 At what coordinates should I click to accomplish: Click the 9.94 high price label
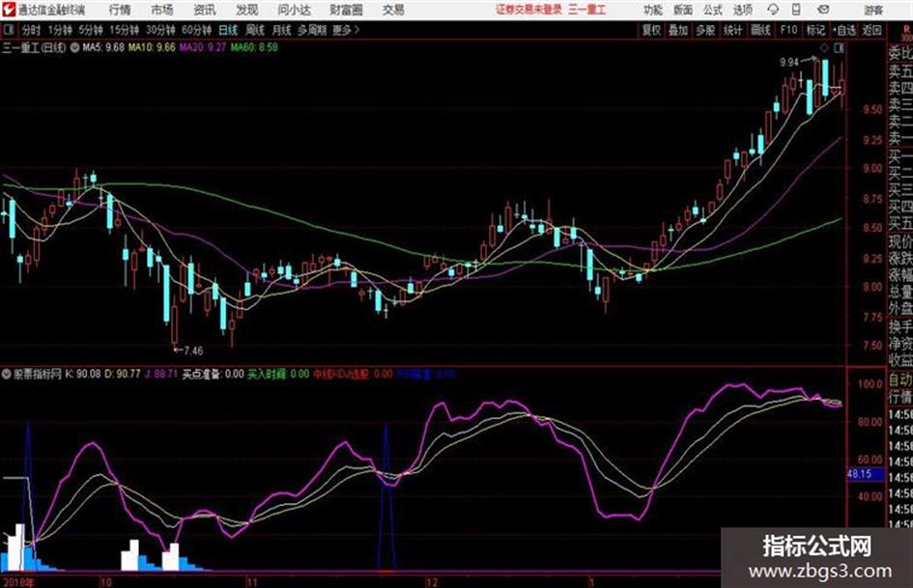[x=789, y=63]
